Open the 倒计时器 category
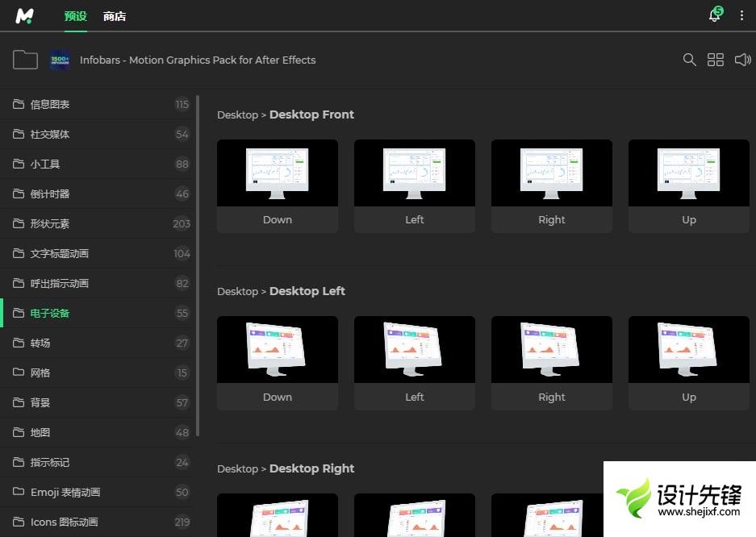This screenshot has height=537, width=756. [x=50, y=194]
